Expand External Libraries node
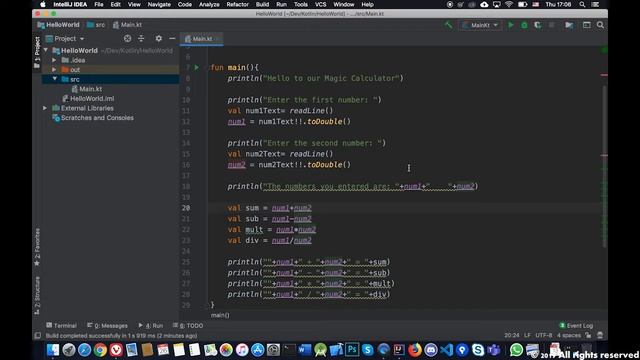Viewport: 640px width, 360px height. [45, 108]
